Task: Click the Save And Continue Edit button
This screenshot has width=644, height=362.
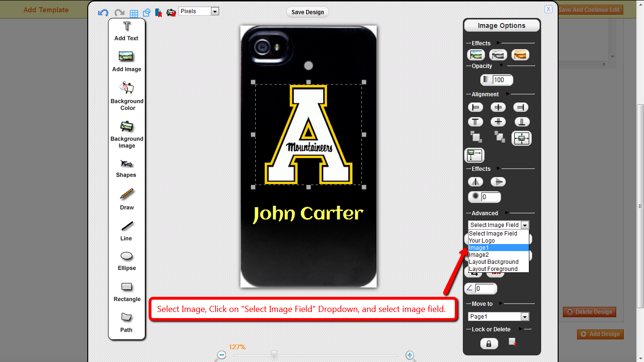Action: point(590,9)
